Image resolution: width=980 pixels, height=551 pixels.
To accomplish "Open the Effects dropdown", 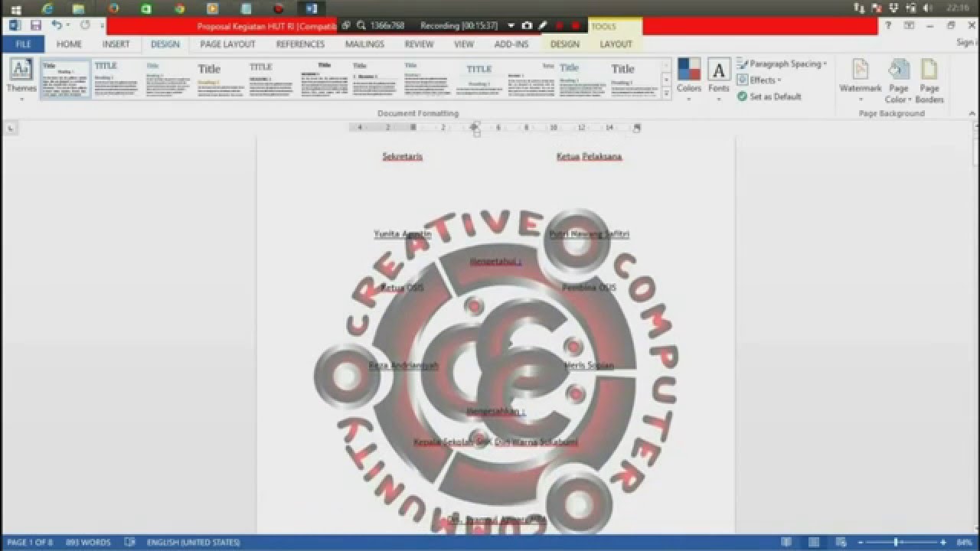I will pos(759,80).
